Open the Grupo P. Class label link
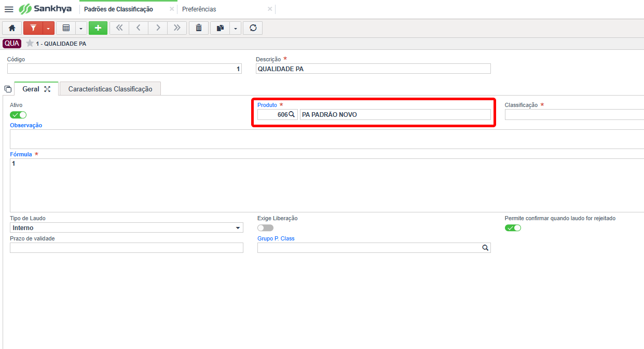 [x=276, y=238]
